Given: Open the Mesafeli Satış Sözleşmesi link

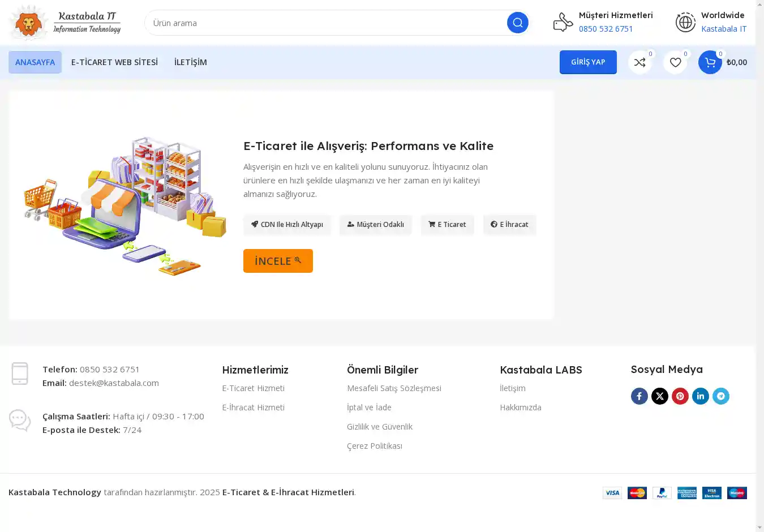Looking at the screenshot, I should pos(394,388).
